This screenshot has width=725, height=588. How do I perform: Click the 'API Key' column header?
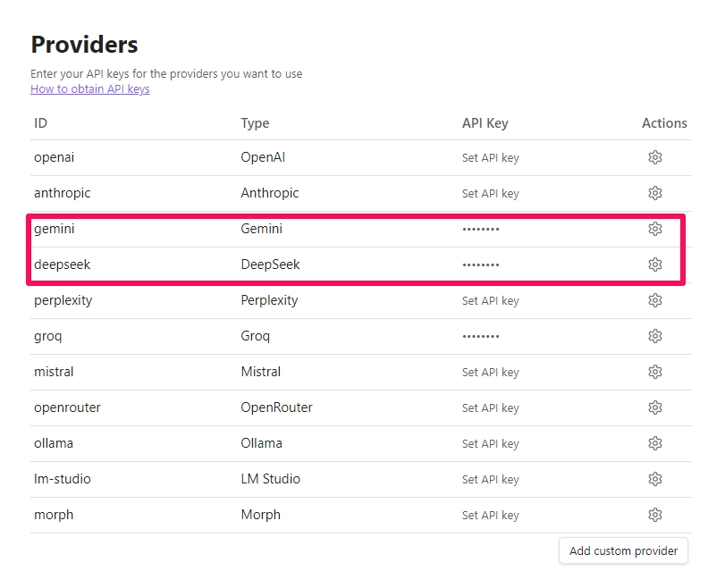point(485,123)
